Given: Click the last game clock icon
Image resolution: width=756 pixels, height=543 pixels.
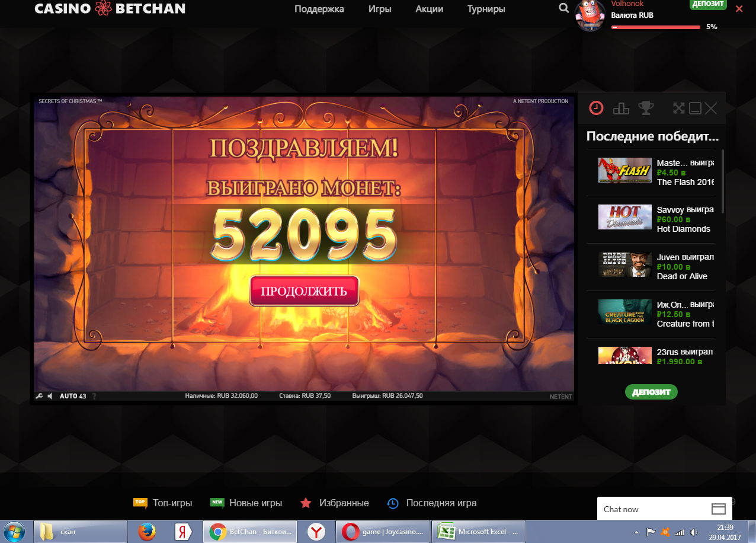Looking at the screenshot, I should (x=393, y=503).
